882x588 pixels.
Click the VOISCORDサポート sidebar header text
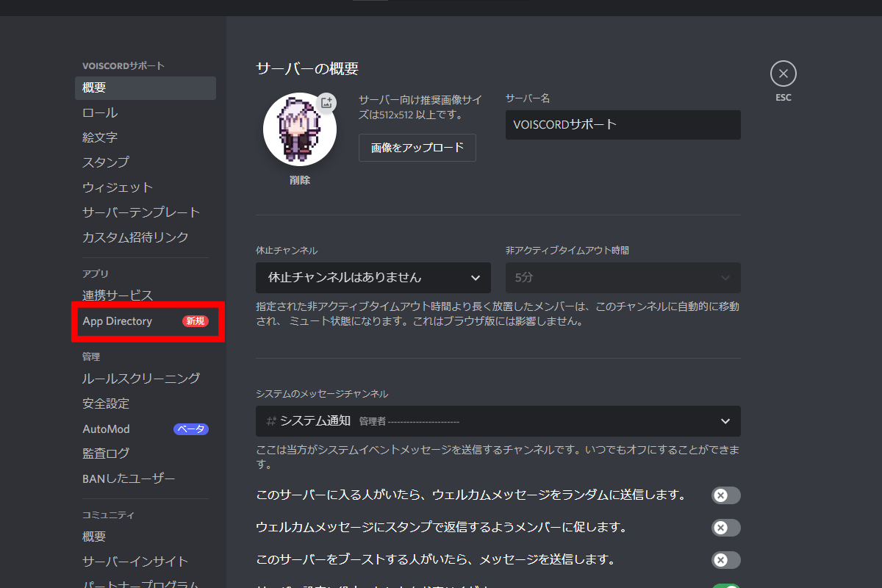pos(123,65)
